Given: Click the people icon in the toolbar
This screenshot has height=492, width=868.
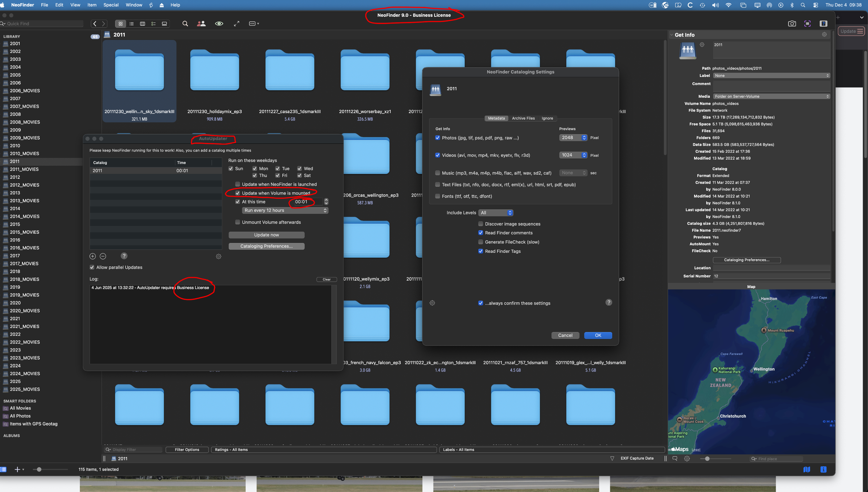Looking at the screenshot, I should point(201,24).
